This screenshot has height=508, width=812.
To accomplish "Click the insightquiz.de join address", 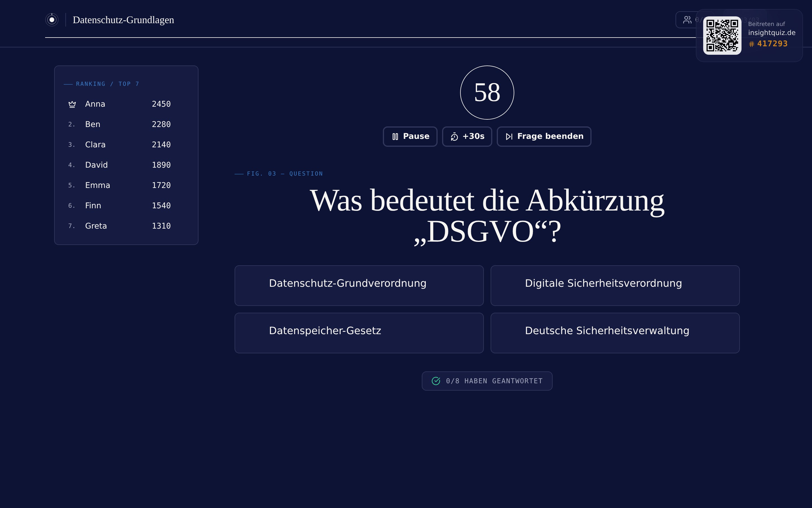I will point(771,32).
